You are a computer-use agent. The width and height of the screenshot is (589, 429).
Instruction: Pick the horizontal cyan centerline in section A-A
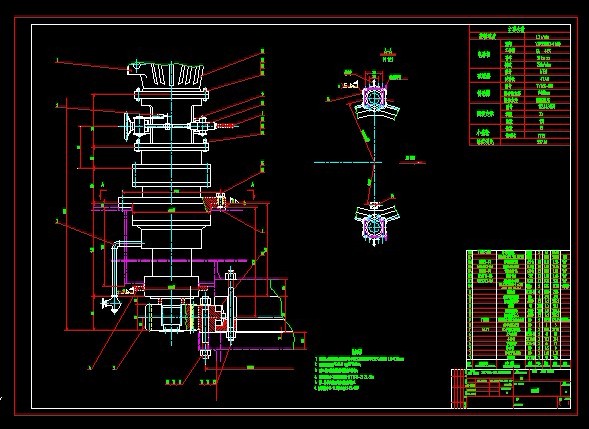pos(347,162)
